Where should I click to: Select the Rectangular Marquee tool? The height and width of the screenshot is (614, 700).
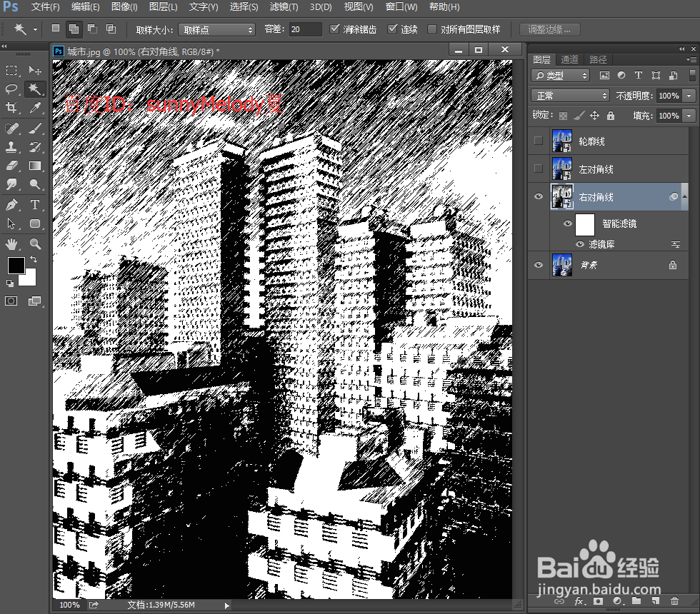[x=11, y=71]
